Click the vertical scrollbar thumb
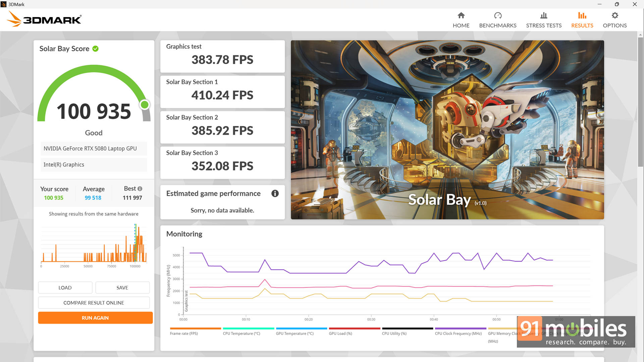 (640, 102)
